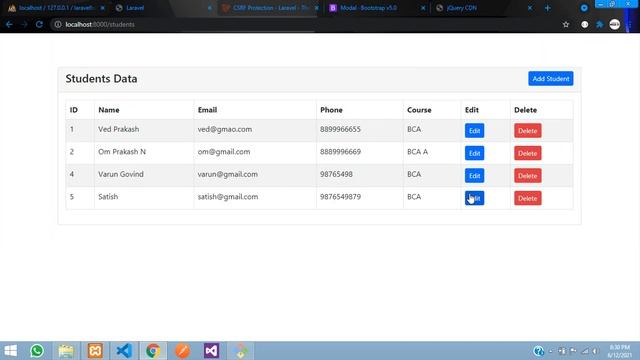The height and width of the screenshot is (360, 640).
Task: Open the browser profile avatar
Action: (615, 24)
